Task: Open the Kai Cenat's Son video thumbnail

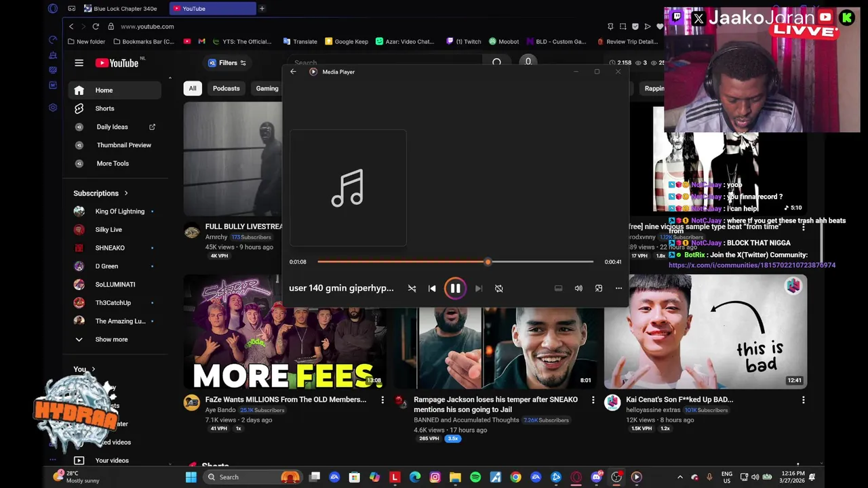Action: pos(705,331)
